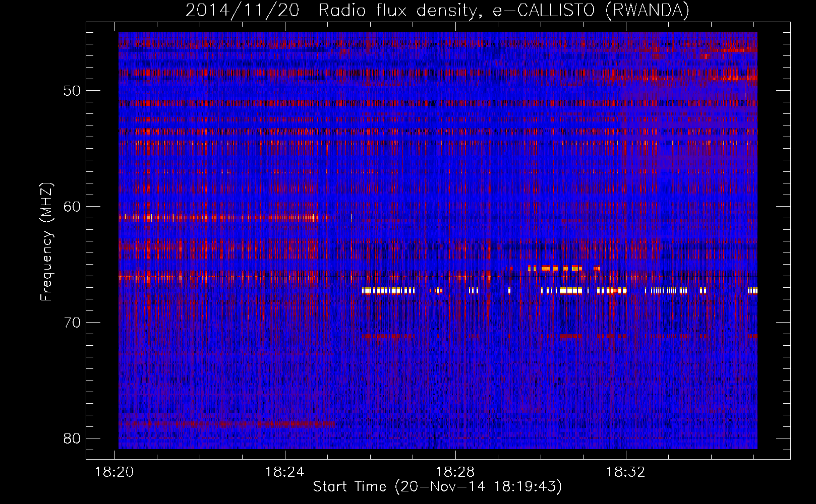Click the orange emission band near 61 MHz
816x504 pixels.
pos(227,218)
